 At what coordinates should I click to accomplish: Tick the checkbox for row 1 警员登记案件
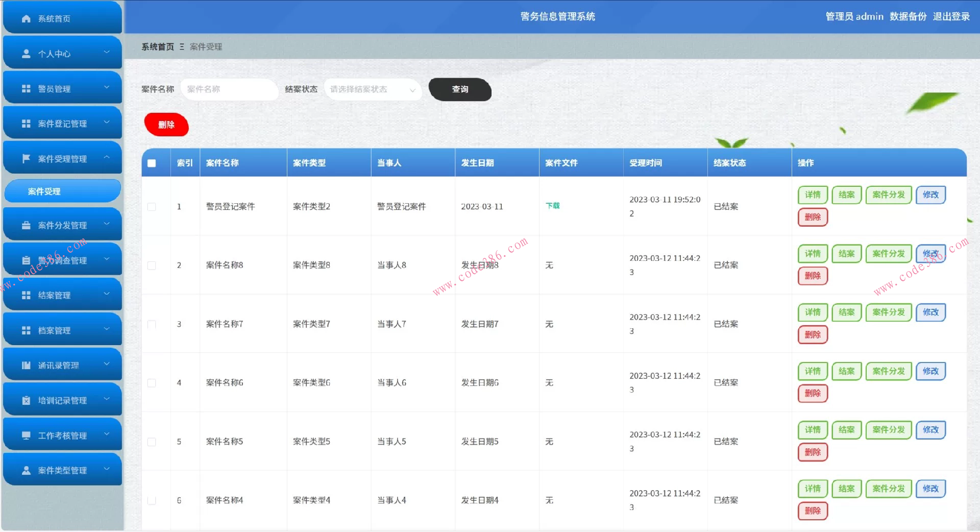point(151,207)
